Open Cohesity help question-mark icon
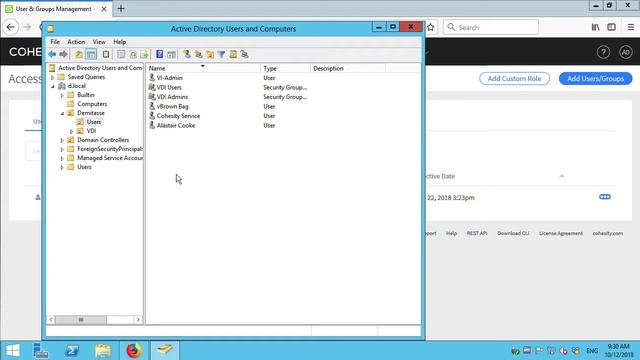The image size is (640, 360). 603,52
